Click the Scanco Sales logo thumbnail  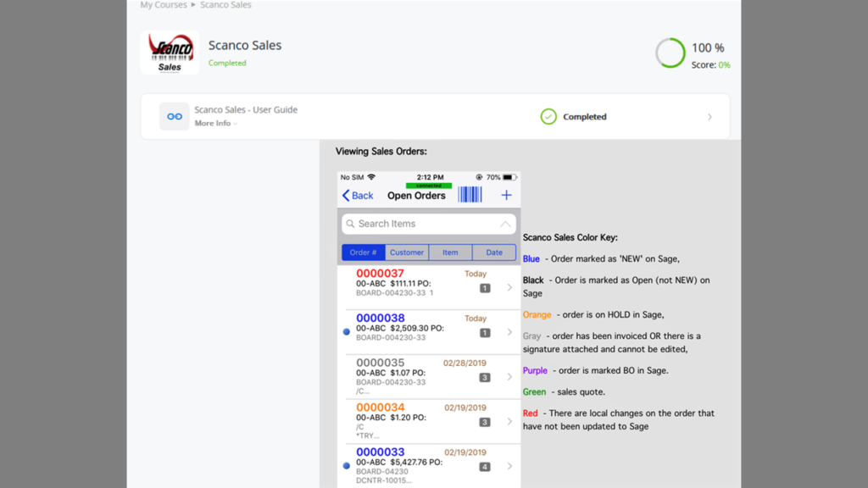click(169, 52)
